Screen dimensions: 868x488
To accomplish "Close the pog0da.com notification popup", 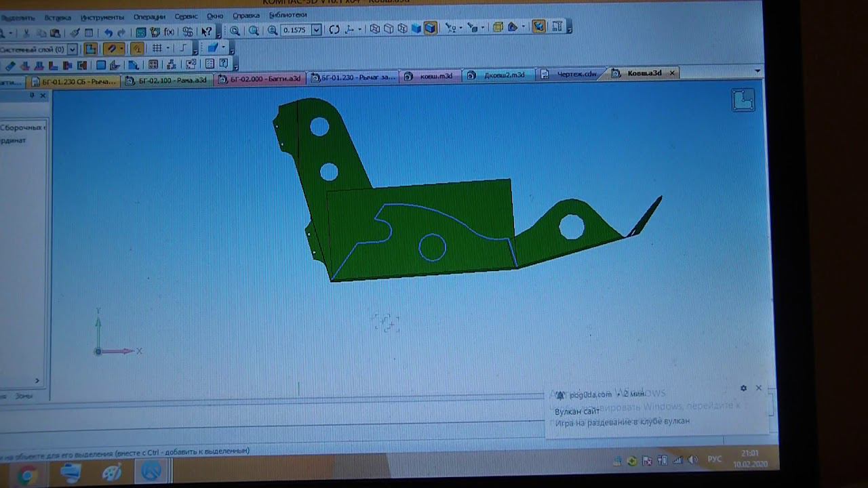I will (758, 388).
